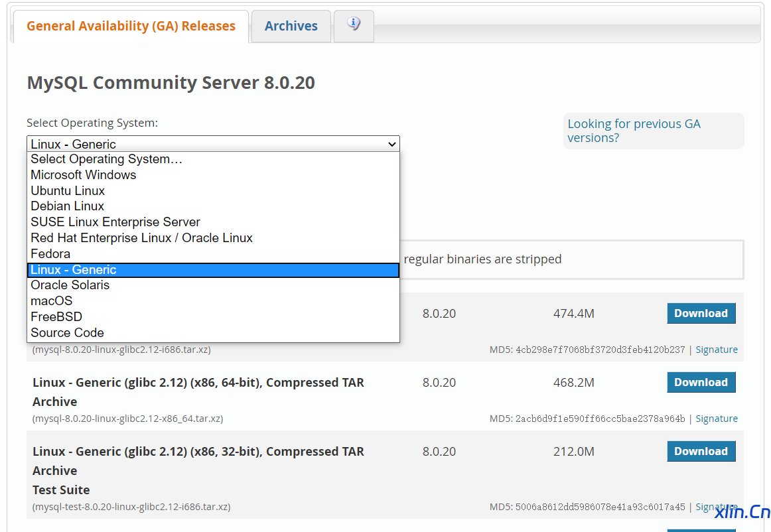This screenshot has height=532, width=771.
Task: Click filename mysql-8.0.20-linux-glibc2.12-x86_64.tar.xz
Action: [x=127, y=419]
